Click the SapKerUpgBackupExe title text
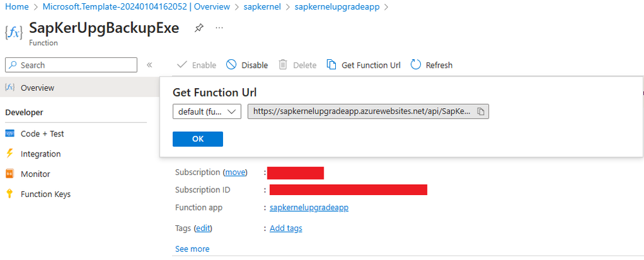Screen dimensions: 644x260 (x=104, y=28)
